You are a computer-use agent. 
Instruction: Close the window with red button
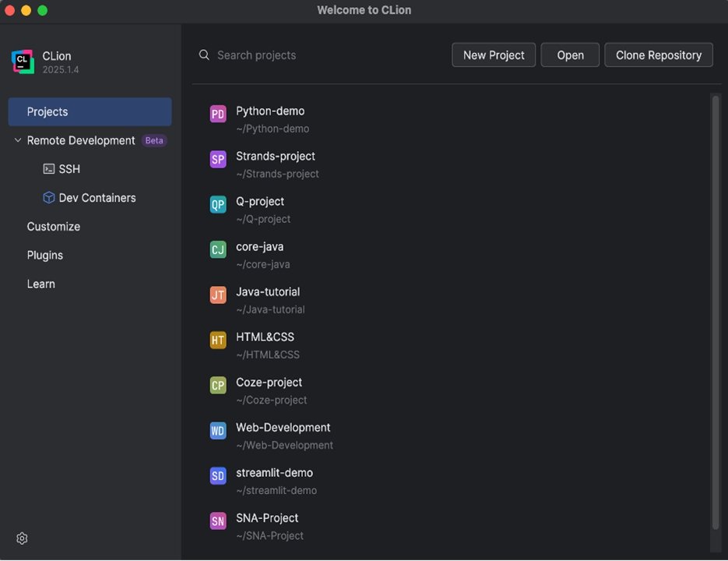coord(9,10)
